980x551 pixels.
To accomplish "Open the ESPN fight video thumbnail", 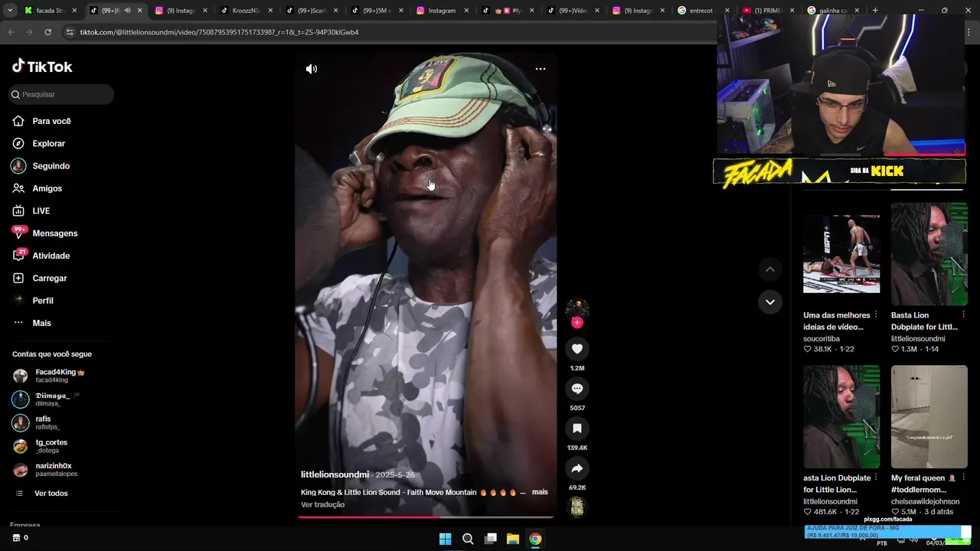I will point(841,254).
